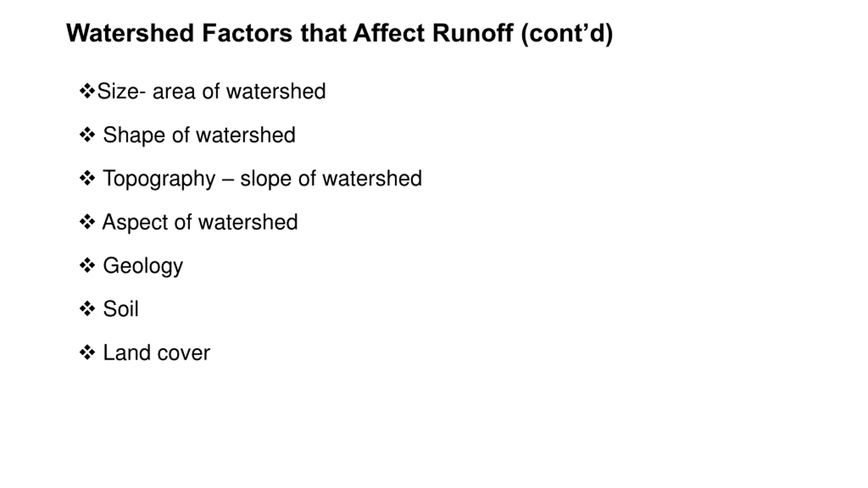Screen dimensions: 868x488
Task: Select the 'Shape of watershed' bullet text
Action: 199,135
